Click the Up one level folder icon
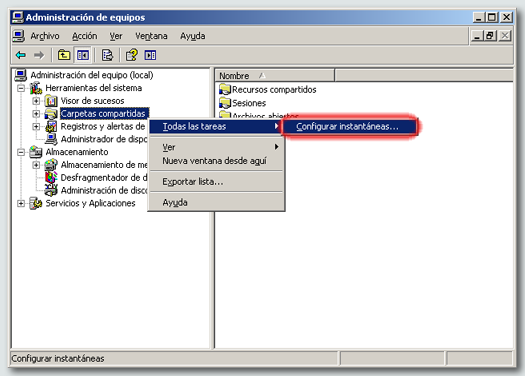 64,55
